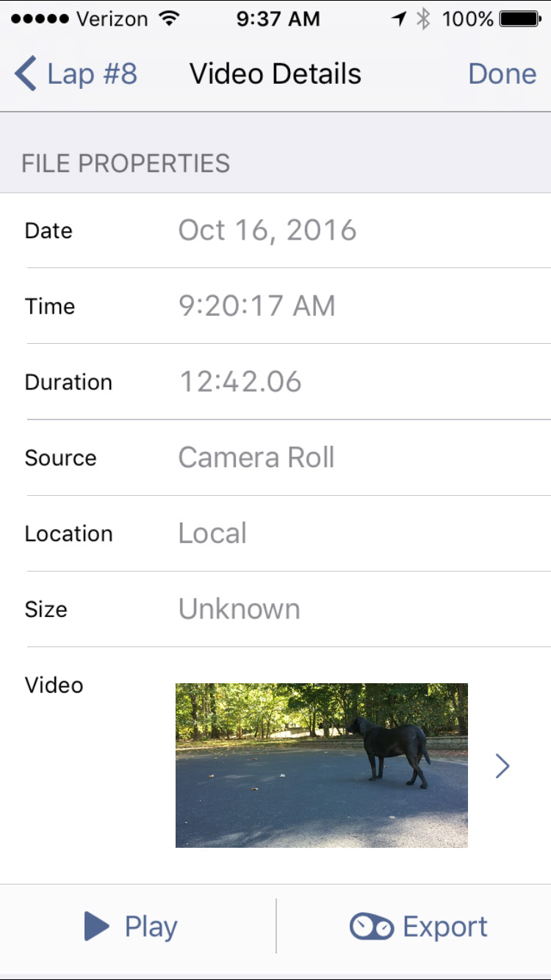551x980 pixels.
Task: Tap the Verizon signal strength dots
Action: pos(40,19)
